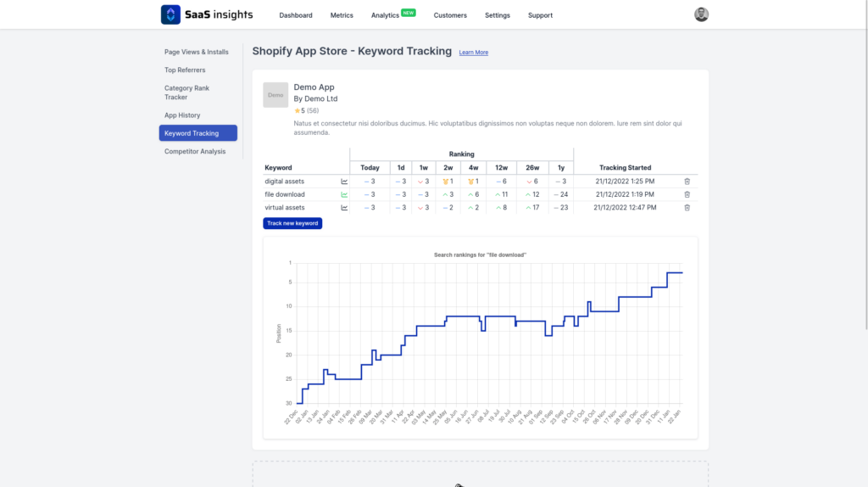Image resolution: width=868 pixels, height=487 pixels.
Task: Click '21/12/2022 1:25 PM' tracking date
Action: click(x=625, y=182)
